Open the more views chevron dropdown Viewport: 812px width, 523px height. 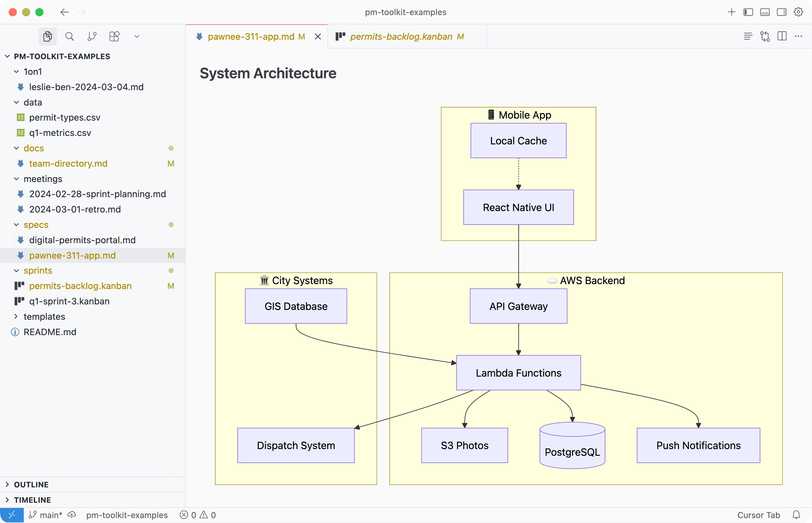137,36
